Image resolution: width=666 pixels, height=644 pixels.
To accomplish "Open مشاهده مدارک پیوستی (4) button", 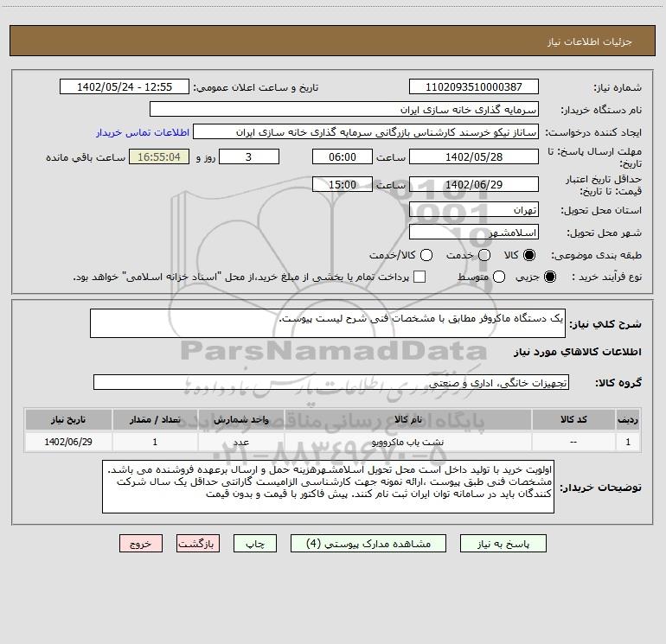I will [x=368, y=544].
